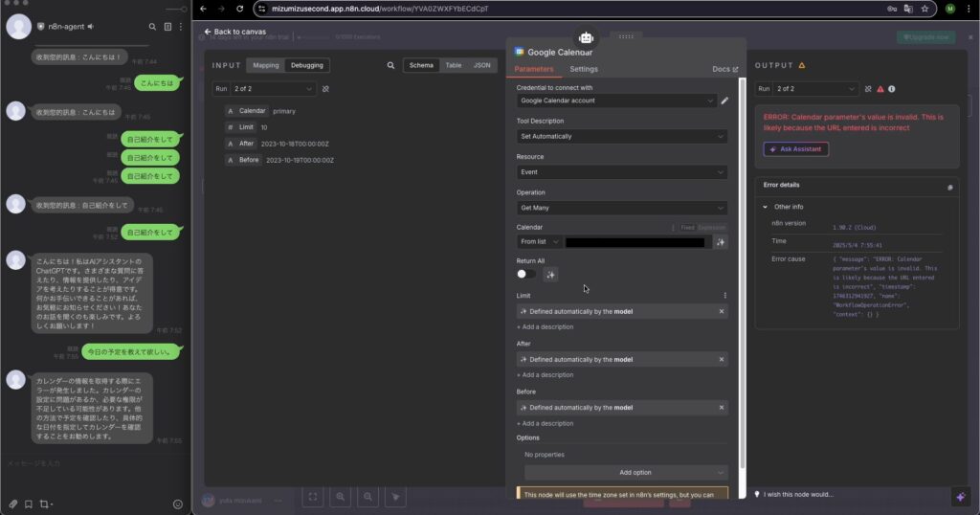Switch to the Settings tab
This screenshot has height=515, width=980.
pos(584,69)
